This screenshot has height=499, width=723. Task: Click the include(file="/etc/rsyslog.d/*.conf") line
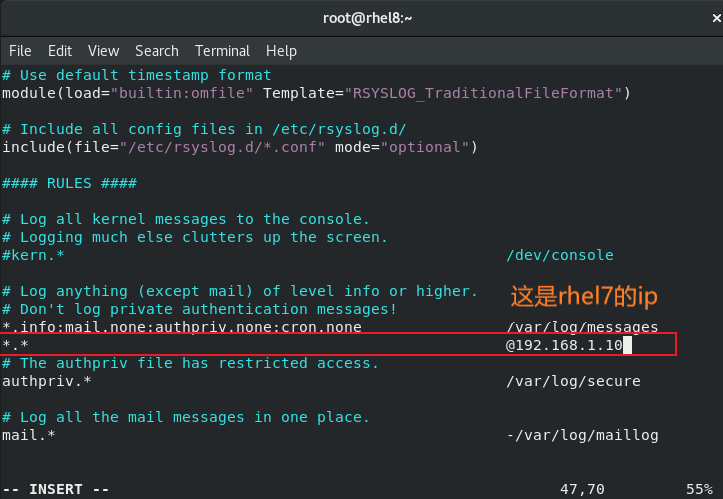(x=240, y=147)
